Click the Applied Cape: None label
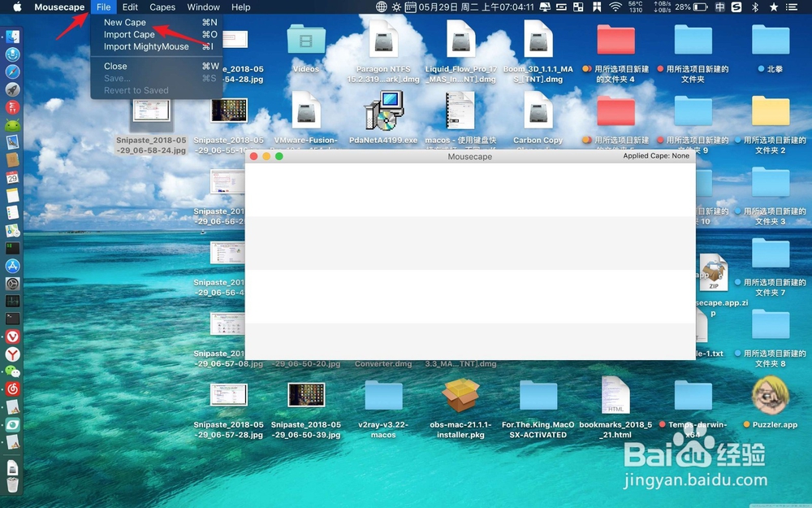Viewport: 812px width, 508px height. 656,155
